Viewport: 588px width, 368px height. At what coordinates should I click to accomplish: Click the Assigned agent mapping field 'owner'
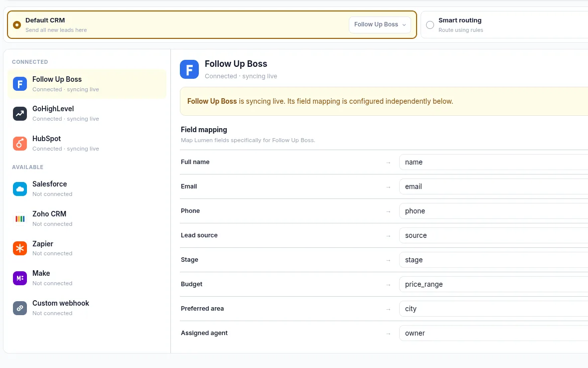click(x=493, y=333)
